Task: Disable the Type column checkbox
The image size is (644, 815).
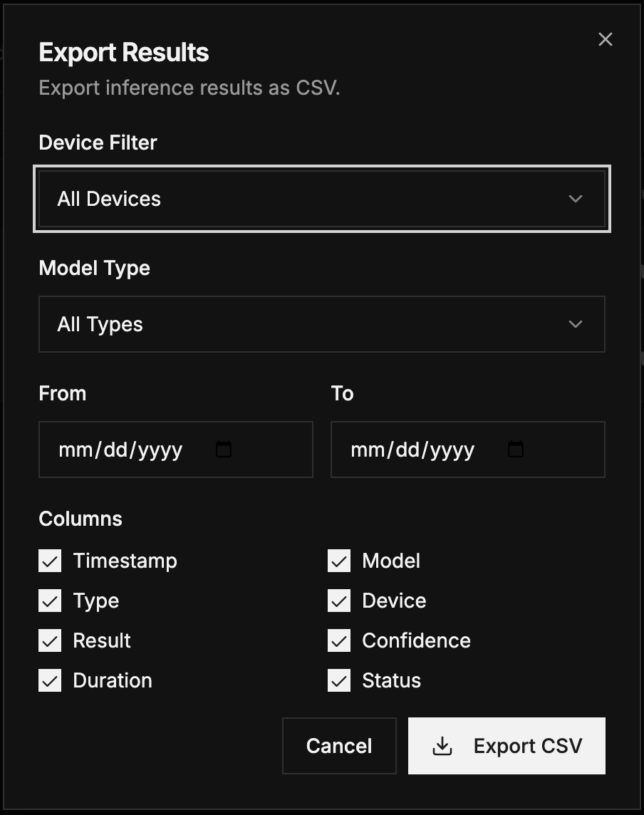Action: click(x=49, y=601)
